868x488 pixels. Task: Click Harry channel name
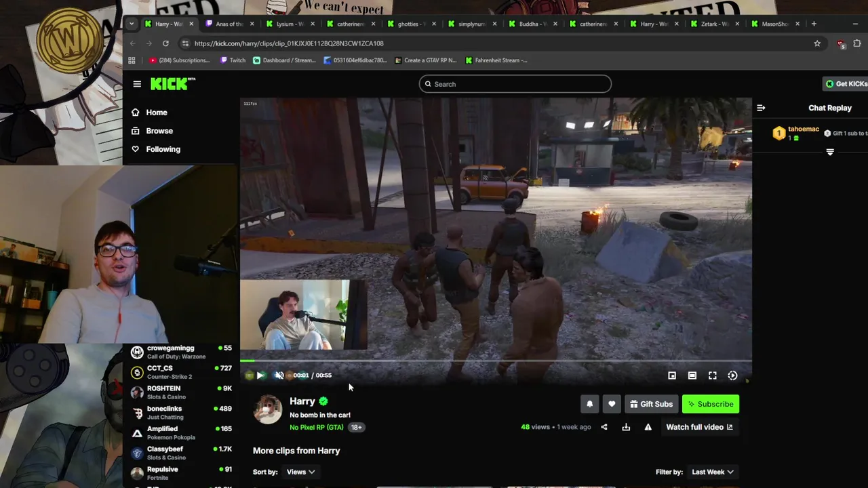pyautogui.click(x=302, y=401)
